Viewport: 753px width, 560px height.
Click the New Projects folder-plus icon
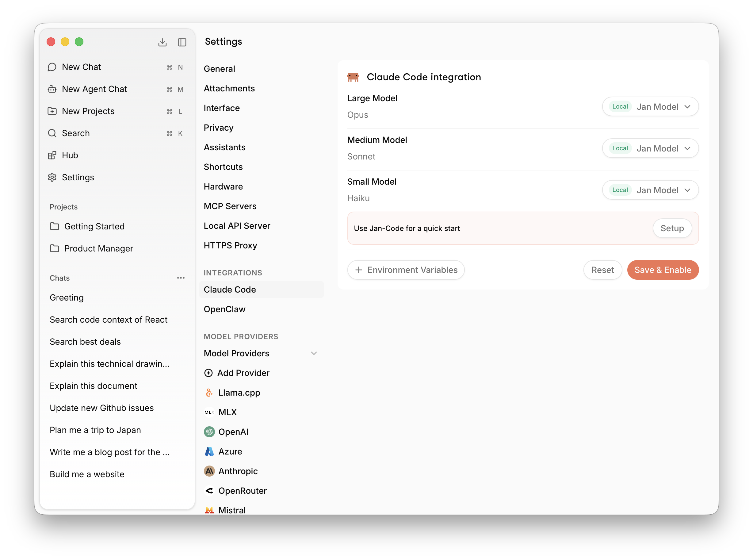[52, 111]
